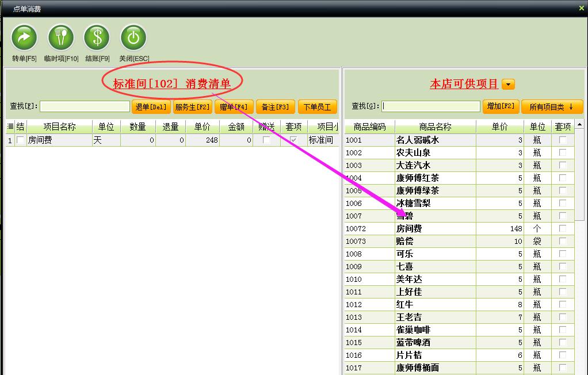Click the 关闭 power icon
Image resolution: width=588 pixels, height=375 pixels.
click(133, 39)
